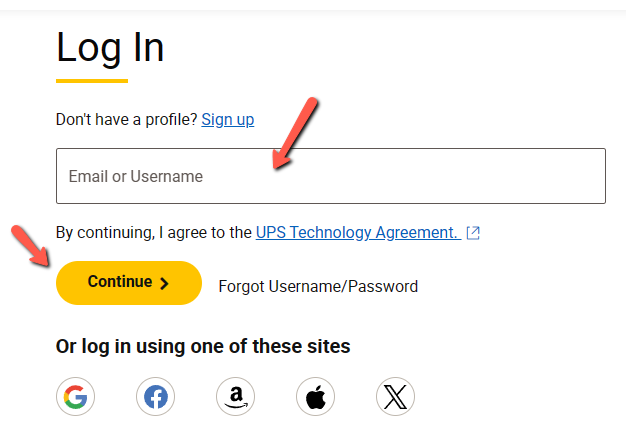The width and height of the screenshot is (626, 446).
Task: Select the Amazon login icon
Action: click(x=236, y=396)
